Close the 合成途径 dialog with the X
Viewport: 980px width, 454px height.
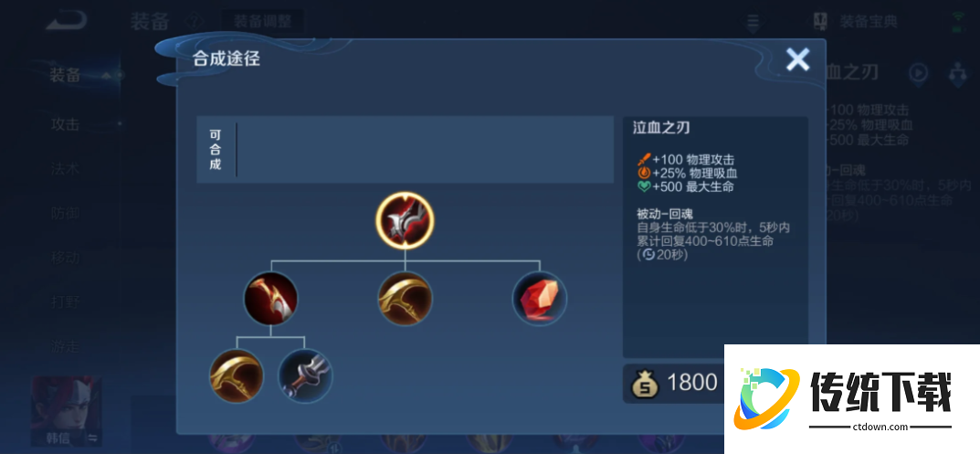click(x=797, y=59)
